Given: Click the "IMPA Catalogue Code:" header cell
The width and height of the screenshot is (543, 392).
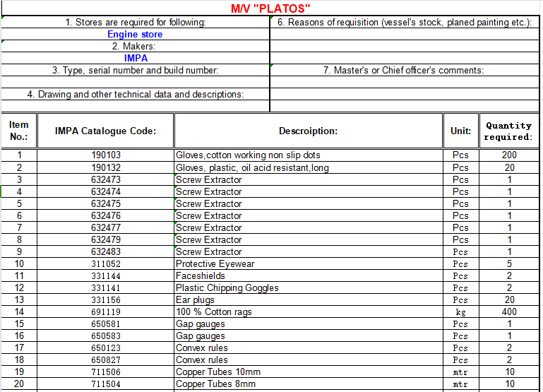Looking at the screenshot, I should [x=105, y=131].
